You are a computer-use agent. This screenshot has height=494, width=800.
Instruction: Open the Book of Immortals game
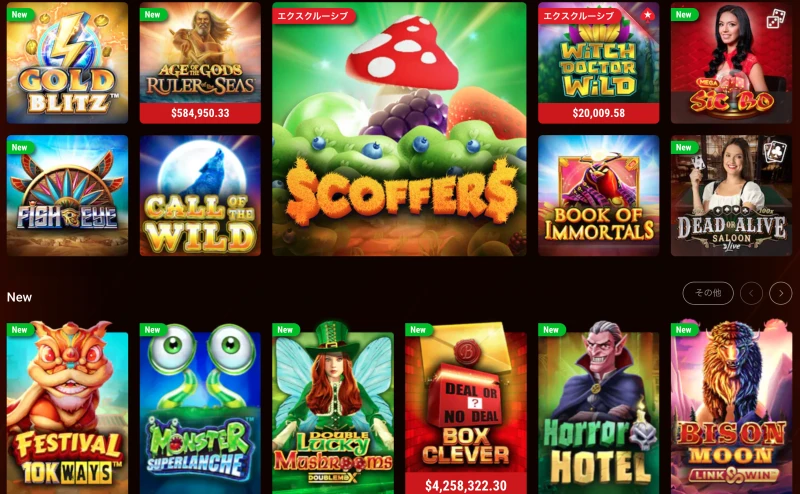[x=598, y=195]
